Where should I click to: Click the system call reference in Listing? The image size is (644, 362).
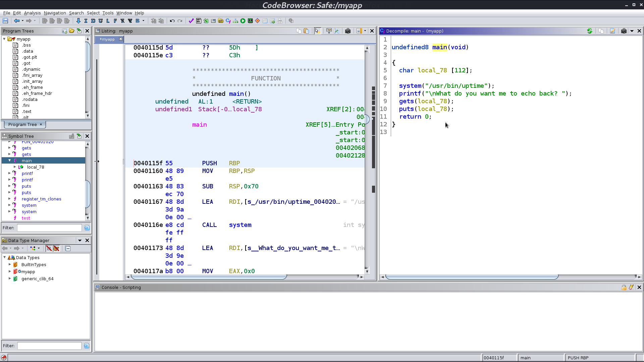pos(240,225)
